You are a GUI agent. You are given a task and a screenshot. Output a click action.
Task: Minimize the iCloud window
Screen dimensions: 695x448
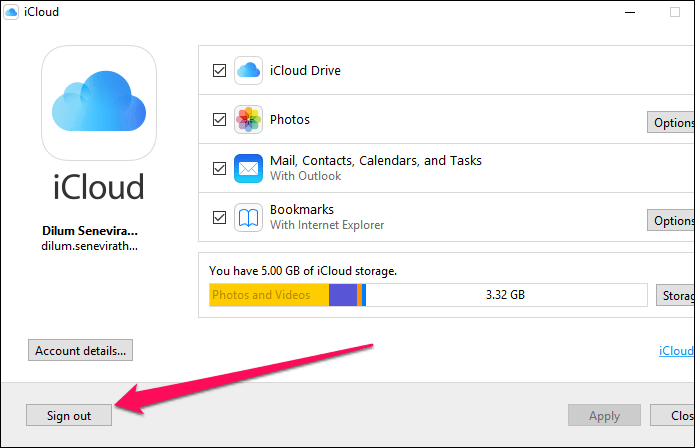coord(630,12)
